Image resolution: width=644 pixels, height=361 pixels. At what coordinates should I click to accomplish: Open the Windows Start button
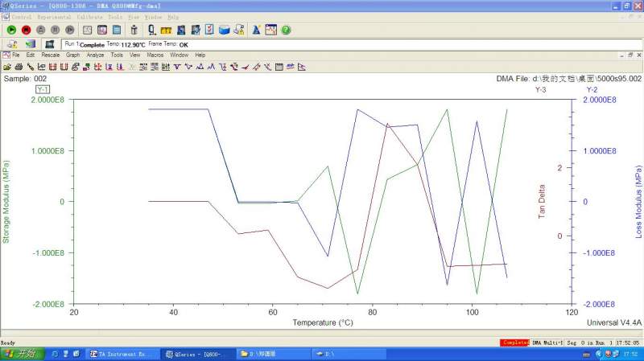click(23, 354)
